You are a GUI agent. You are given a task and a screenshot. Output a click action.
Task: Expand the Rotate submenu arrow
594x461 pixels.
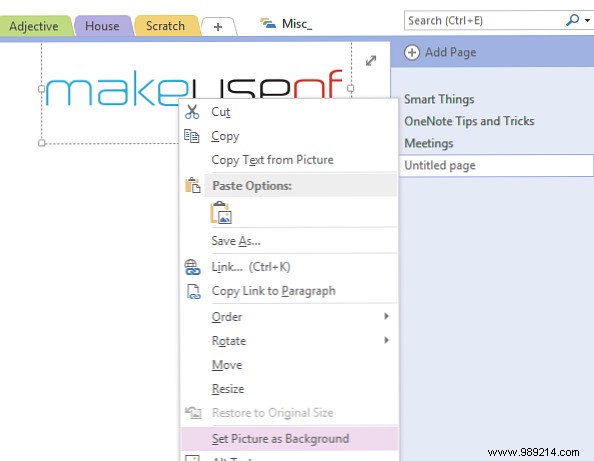(386, 340)
